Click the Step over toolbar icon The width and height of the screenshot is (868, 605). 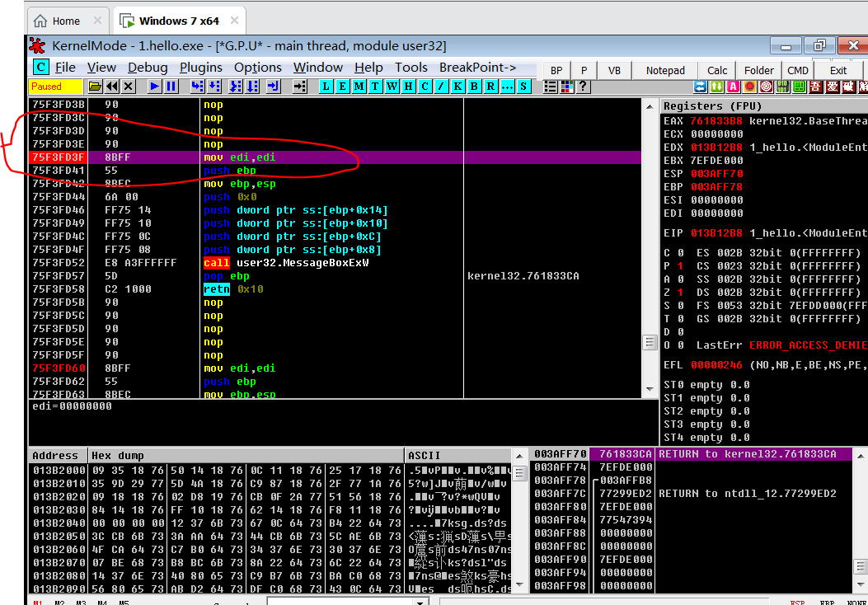coord(214,87)
